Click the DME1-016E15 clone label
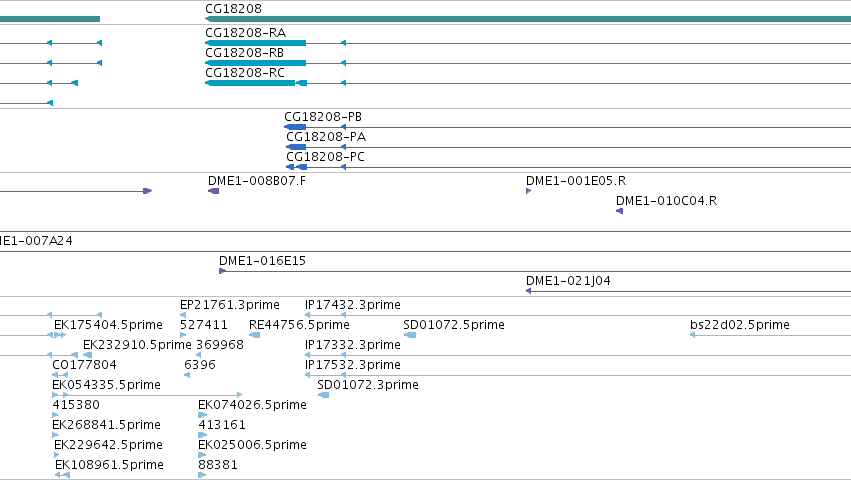 [x=262, y=261]
